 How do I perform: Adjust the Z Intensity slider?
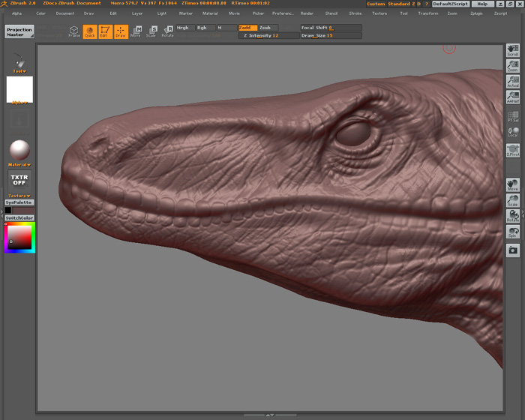[x=268, y=35]
